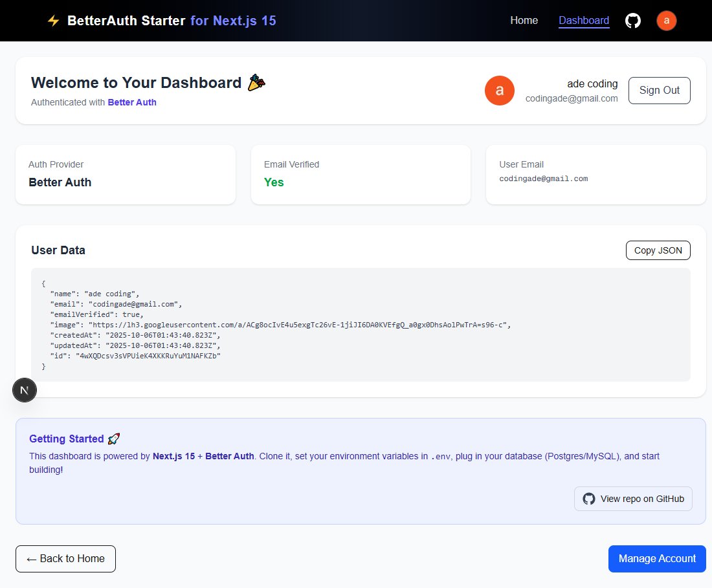Screen dimensions: 712x588
Task: Open the Next.js dev tools badge
Action: click(25, 390)
